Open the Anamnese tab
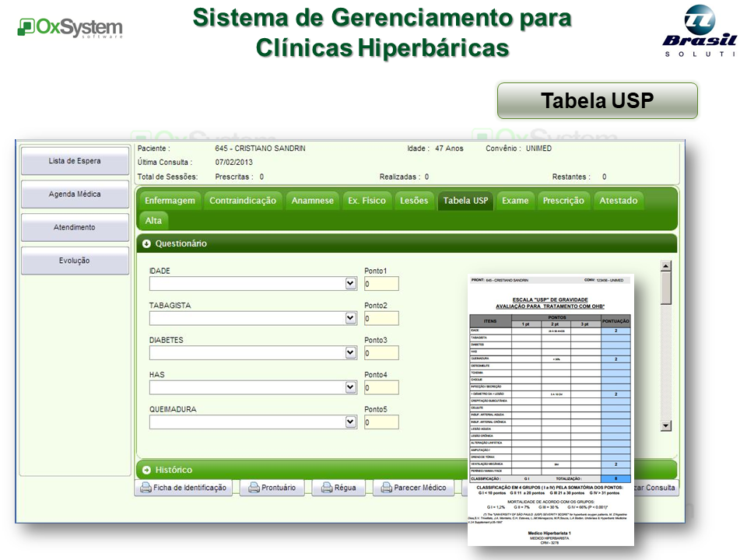The image size is (747, 560). pyautogui.click(x=312, y=201)
